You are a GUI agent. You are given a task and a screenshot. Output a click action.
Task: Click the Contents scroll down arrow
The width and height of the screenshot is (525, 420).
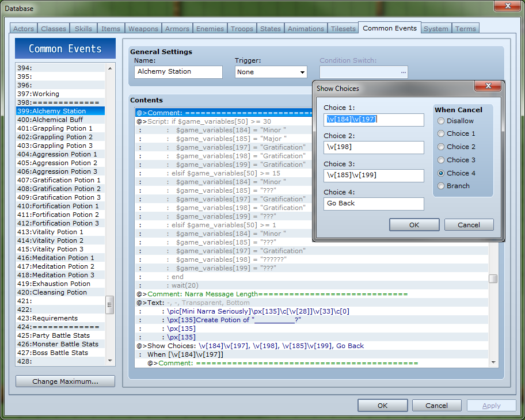tap(493, 362)
